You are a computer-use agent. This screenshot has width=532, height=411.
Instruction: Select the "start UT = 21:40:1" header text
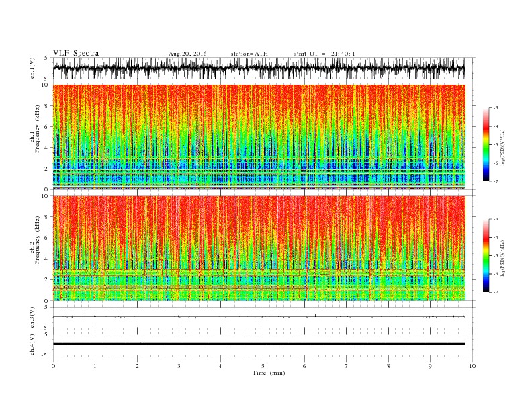324,54
